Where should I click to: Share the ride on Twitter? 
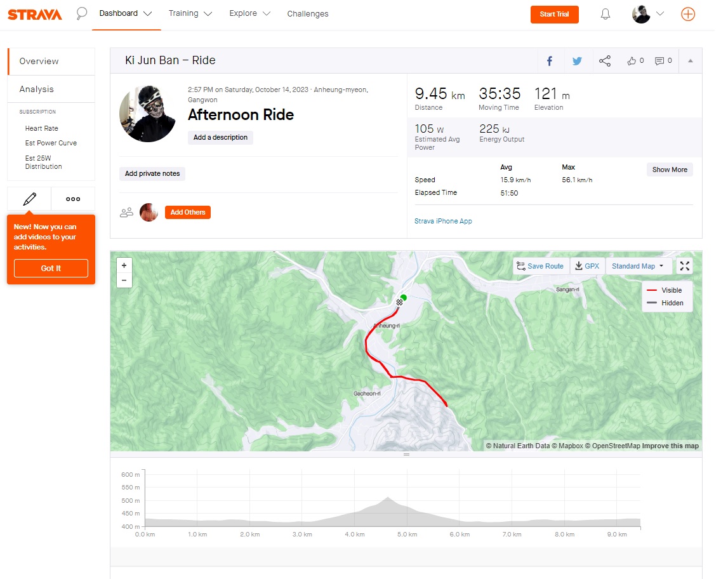click(577, 61)
